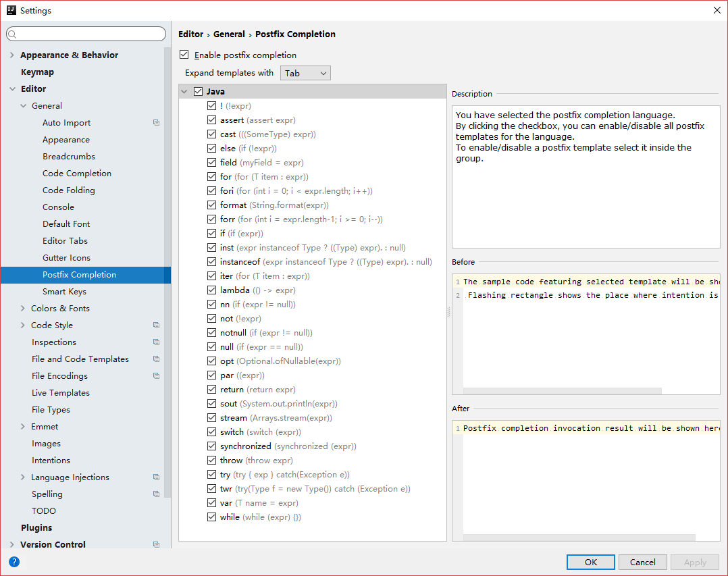The width and height of the screenshot is (728, 576).
Task: Open the Expand templates with dropdown
Action: coord(305,73)
